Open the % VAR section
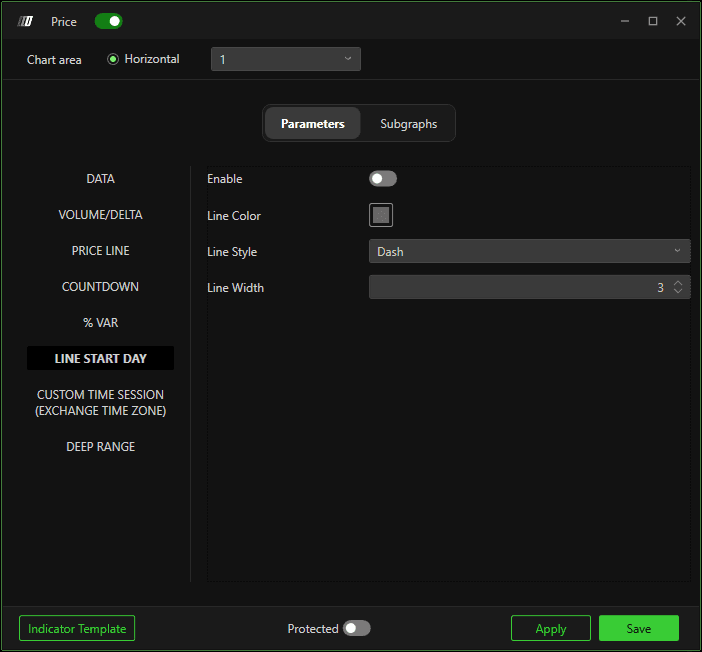Viewport: 702px width, 652px height. click(100, 322)
